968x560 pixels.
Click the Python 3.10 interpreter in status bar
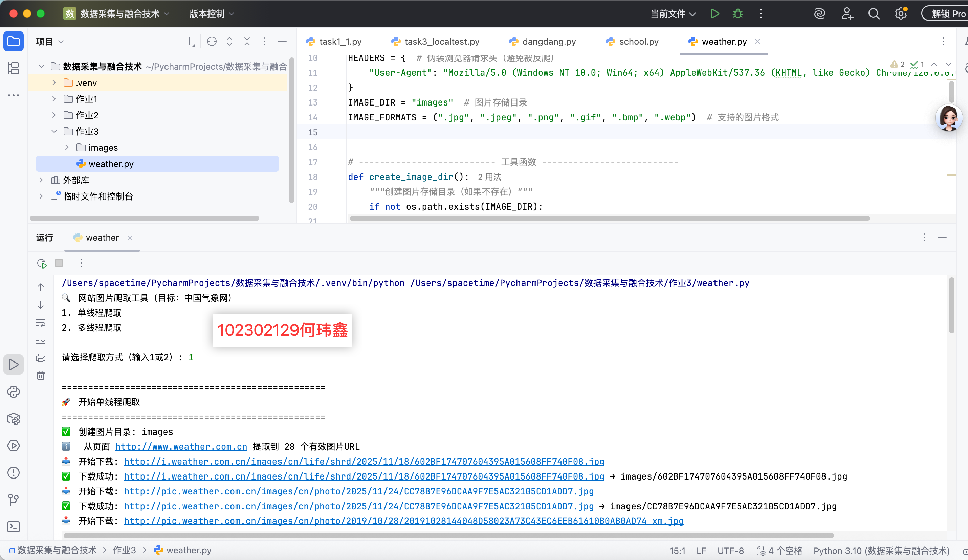pos(881,551)
